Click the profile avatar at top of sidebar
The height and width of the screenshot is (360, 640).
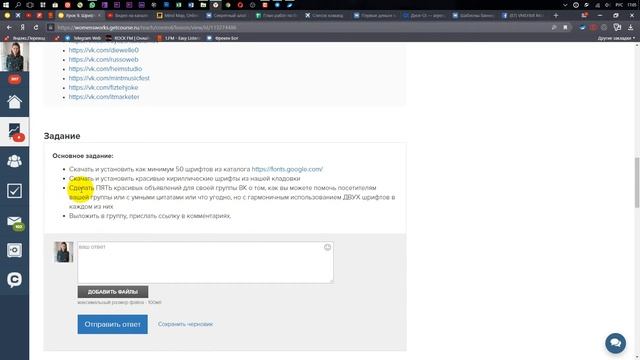coord(15,57)
